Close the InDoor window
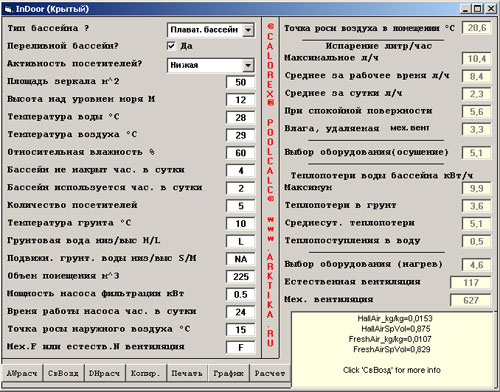The width and height of the screenshot is (500, 392). tap(491, 9)
